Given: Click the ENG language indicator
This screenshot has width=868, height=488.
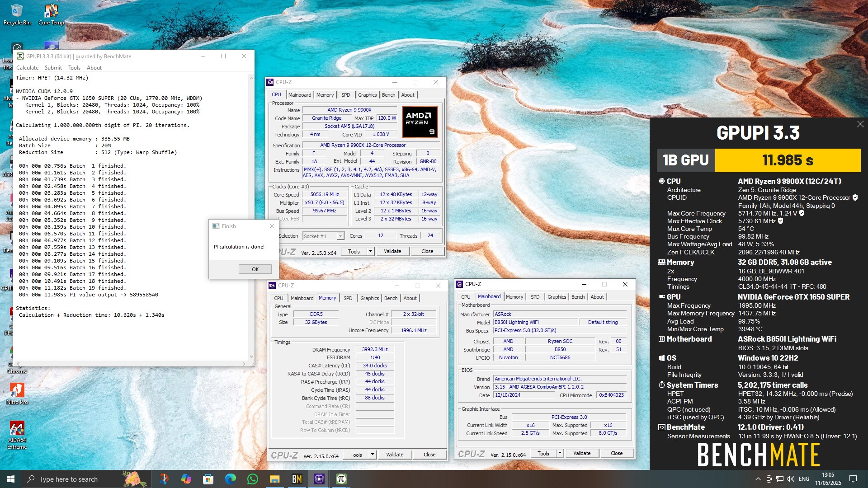Looking at the screenshot, I should tap(804, 479).
